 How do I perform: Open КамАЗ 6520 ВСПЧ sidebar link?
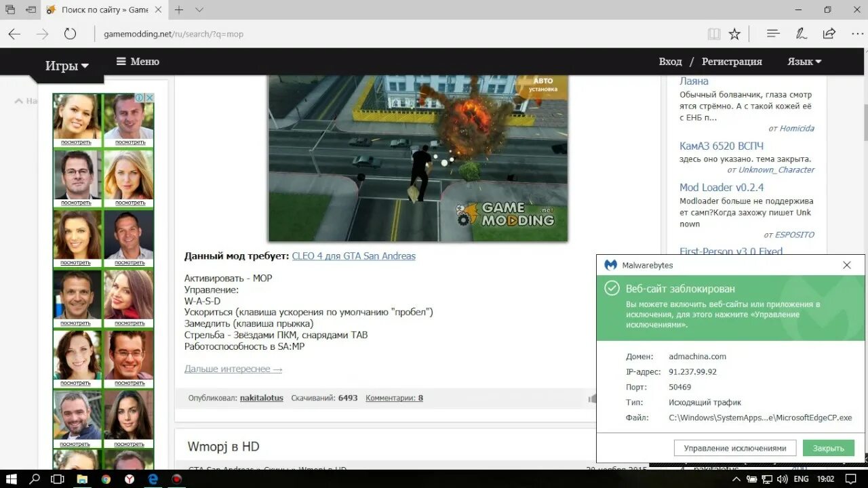[x=722, y=146]
